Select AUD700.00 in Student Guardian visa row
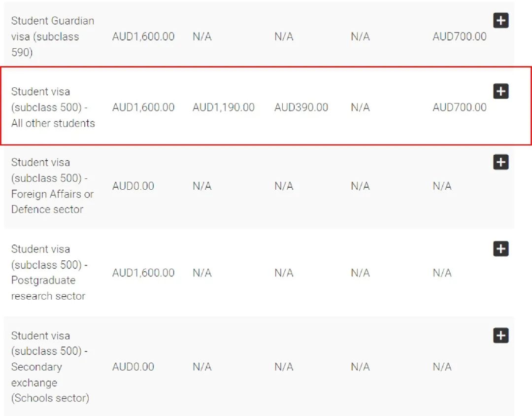Viewport: 532px width, 416px height. tap(459, 36)
